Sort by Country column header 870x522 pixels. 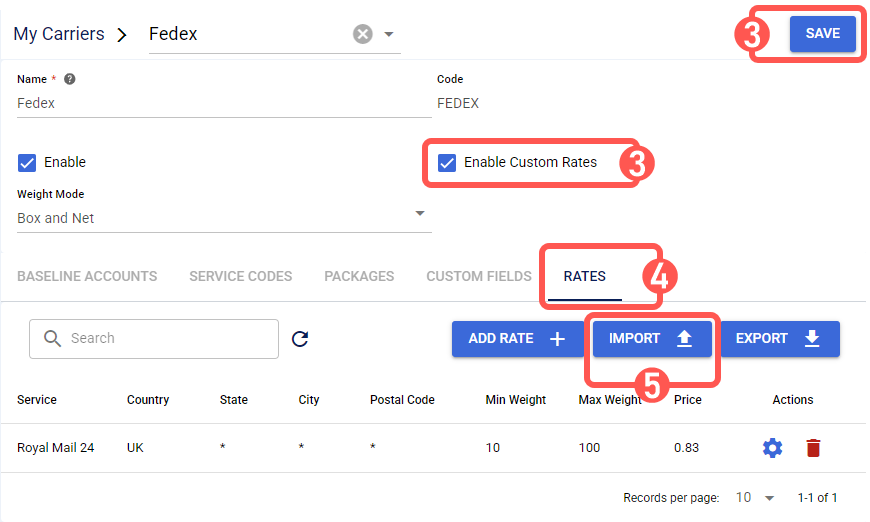click(148, 400)
